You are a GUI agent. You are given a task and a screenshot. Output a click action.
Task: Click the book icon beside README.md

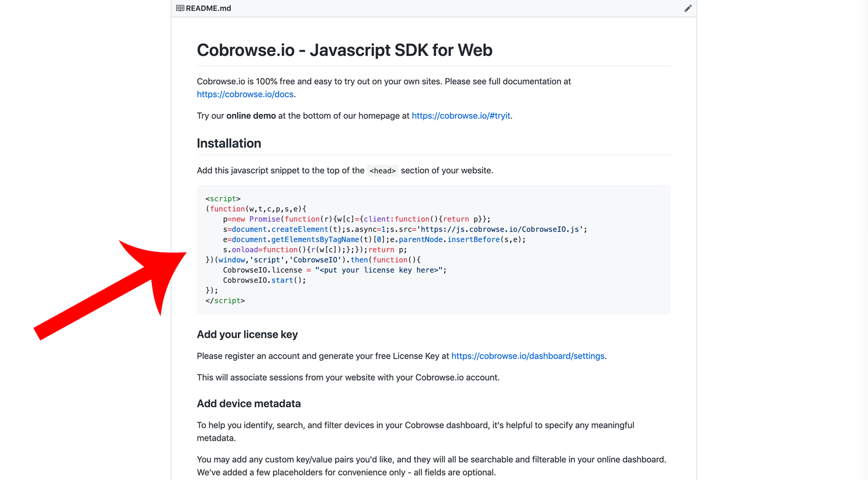180,8
